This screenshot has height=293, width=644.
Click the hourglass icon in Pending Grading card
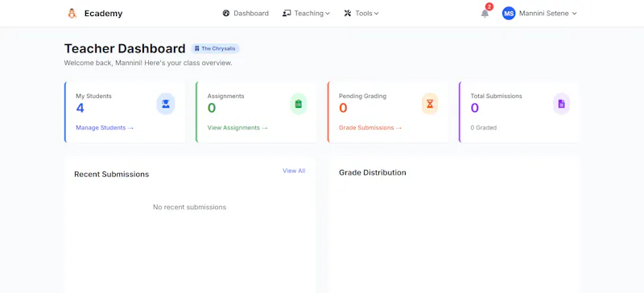430,104
